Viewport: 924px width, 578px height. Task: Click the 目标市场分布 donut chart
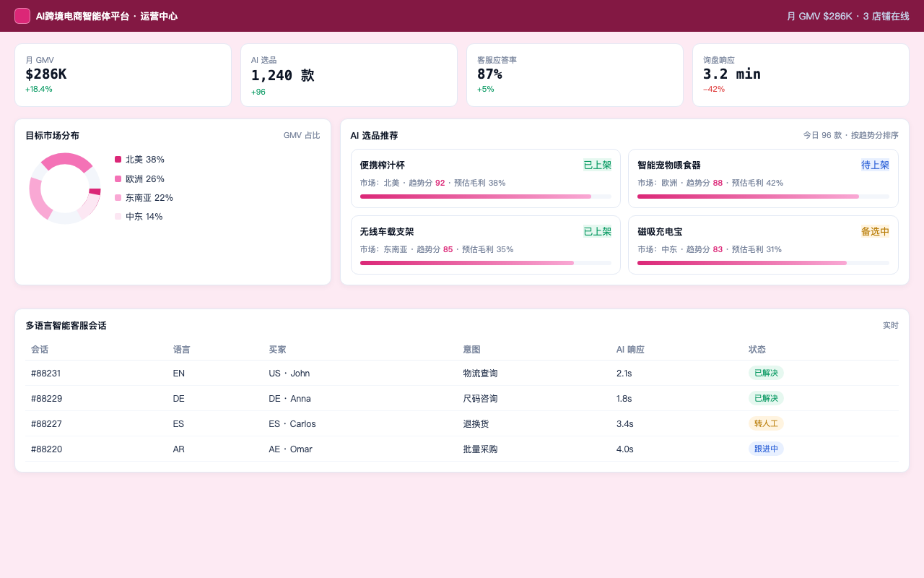pos(65,189)
